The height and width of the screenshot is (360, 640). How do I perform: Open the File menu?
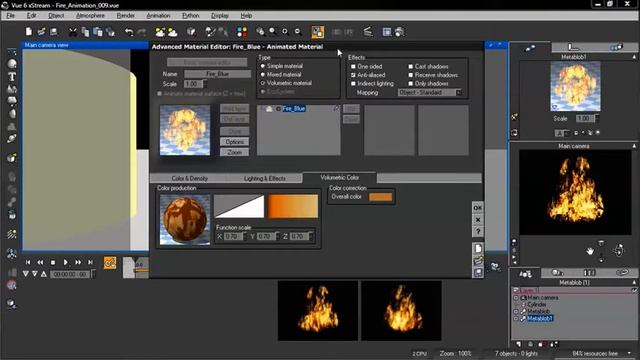pyautogui.click(x=11, y=16)
